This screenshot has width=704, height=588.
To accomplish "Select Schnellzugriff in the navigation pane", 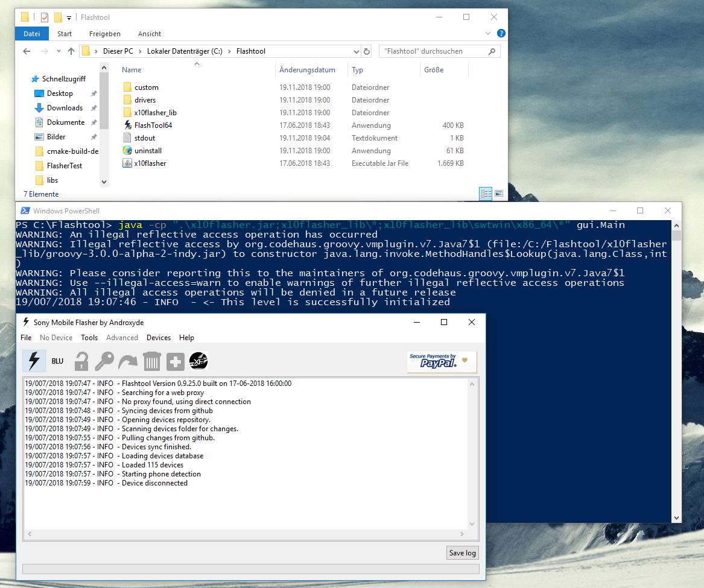I will (x=63, y=79).
